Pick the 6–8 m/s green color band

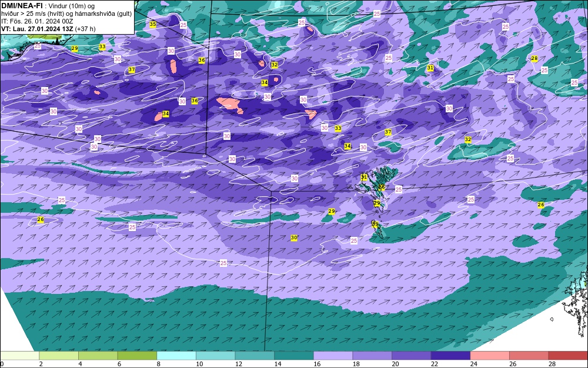(x=137, y=355)
